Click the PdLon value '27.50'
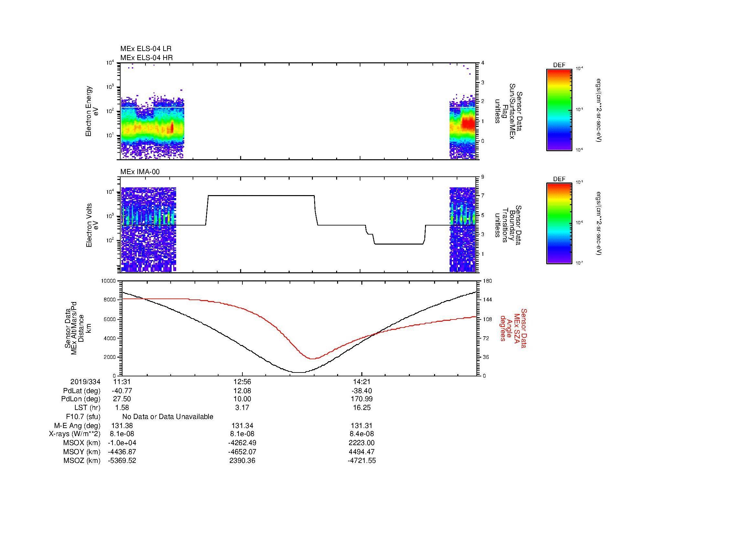Viewport: 756px width, 534px height. click(122, 399)
